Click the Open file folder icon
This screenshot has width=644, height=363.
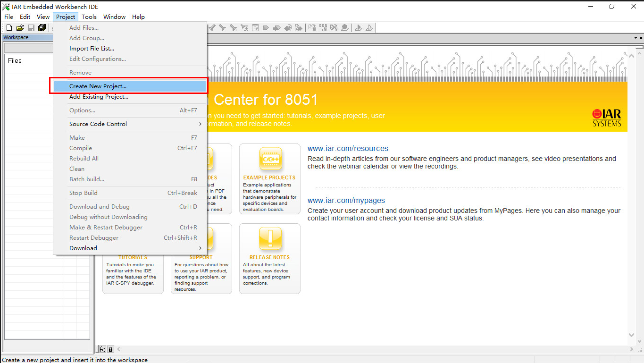(20, 28)
